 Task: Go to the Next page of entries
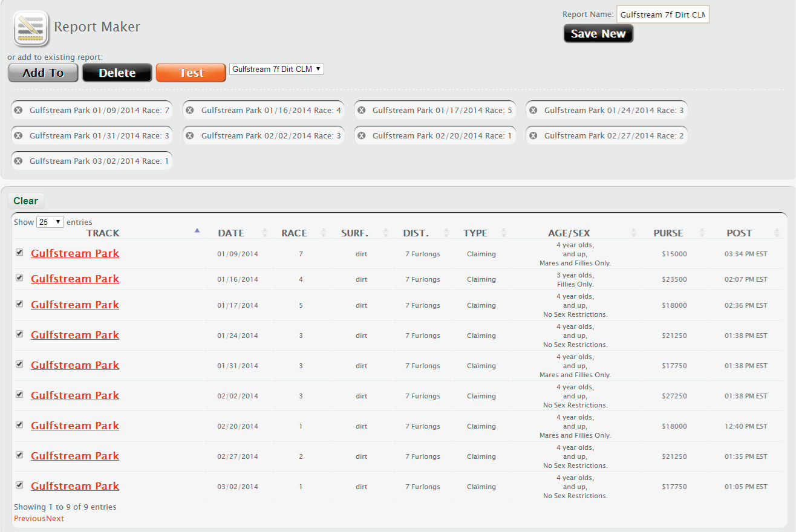[55, 519]
